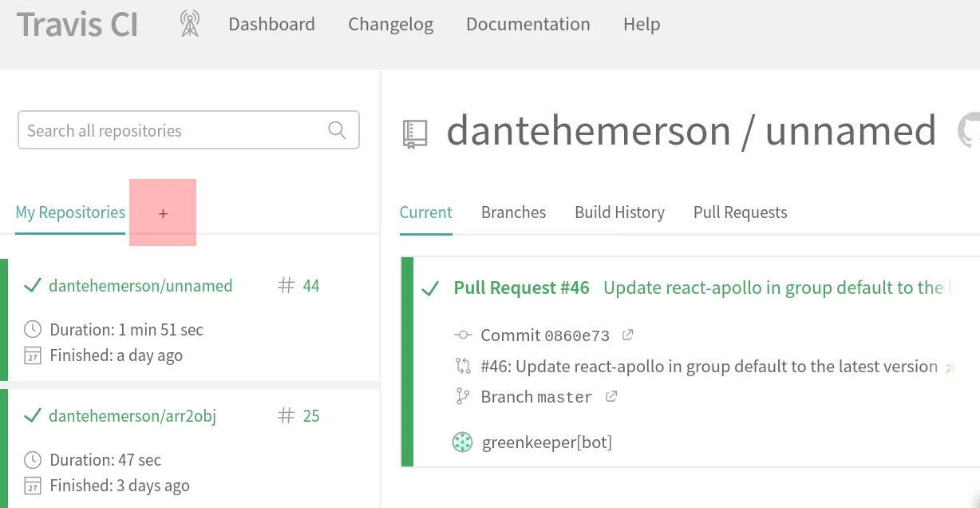Click Finished: a day ago text
This screenshot has height=508, width=980.
tap(116, 355)
